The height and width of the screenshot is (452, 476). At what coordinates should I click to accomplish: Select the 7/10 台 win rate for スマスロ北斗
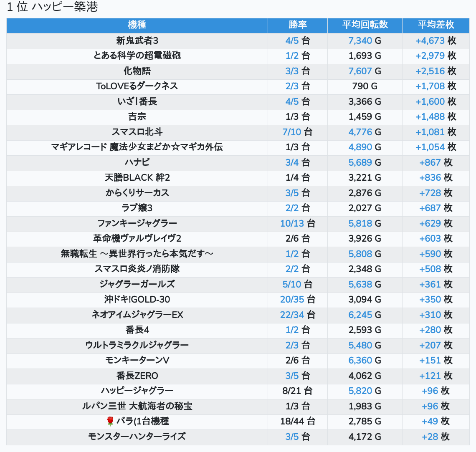[297, 132]
